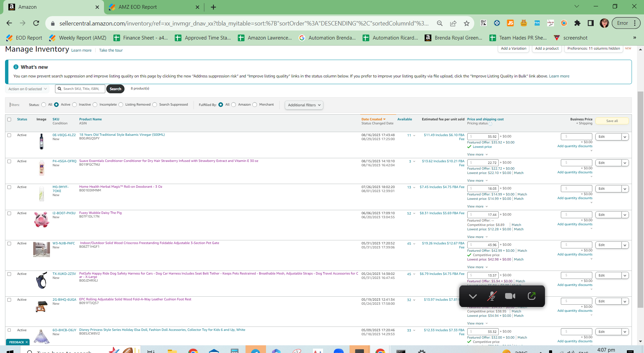Open the Action on 0 selected dropdown
Viewport: 644px width, 353px height.
pyautogui.click(x=28, y=89)
